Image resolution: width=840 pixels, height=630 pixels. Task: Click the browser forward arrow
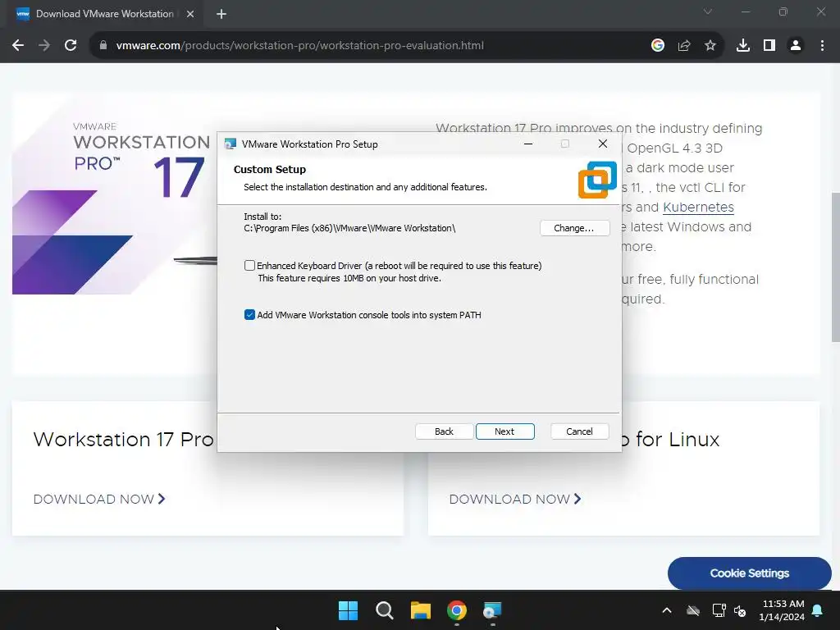(44, 46)
